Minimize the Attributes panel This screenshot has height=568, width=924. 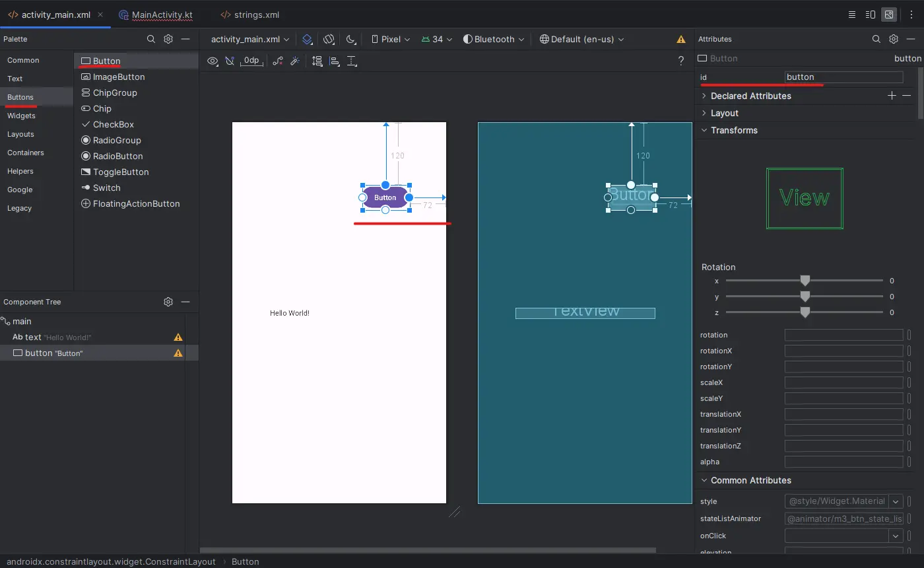click(911, 39)
